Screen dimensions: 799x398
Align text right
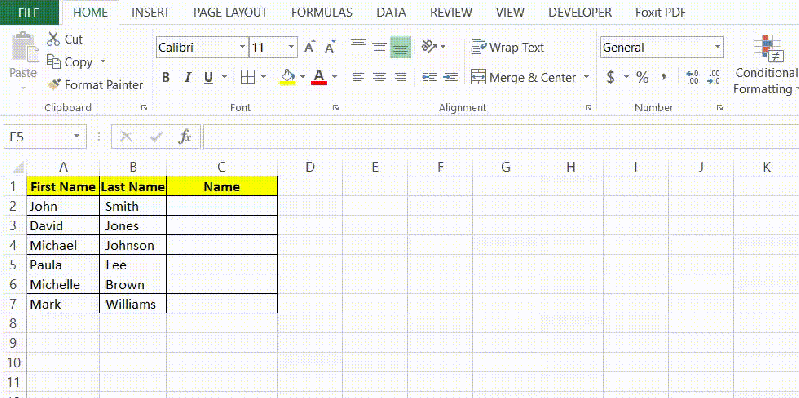click(401, 77)
